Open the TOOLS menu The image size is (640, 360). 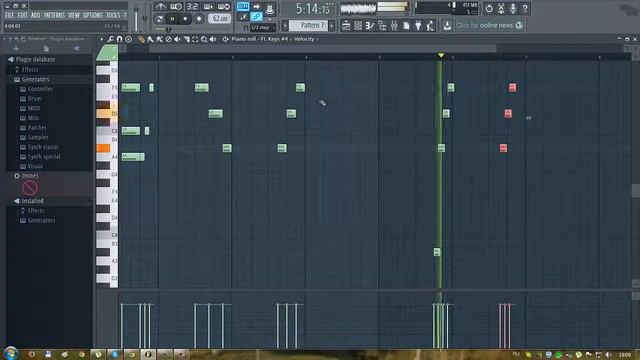[113, 16]
